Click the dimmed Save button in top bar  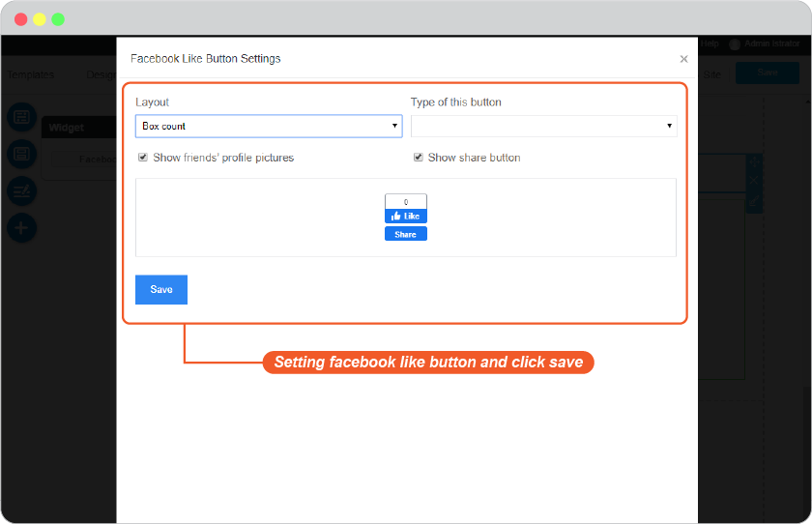tap(768, 73)
